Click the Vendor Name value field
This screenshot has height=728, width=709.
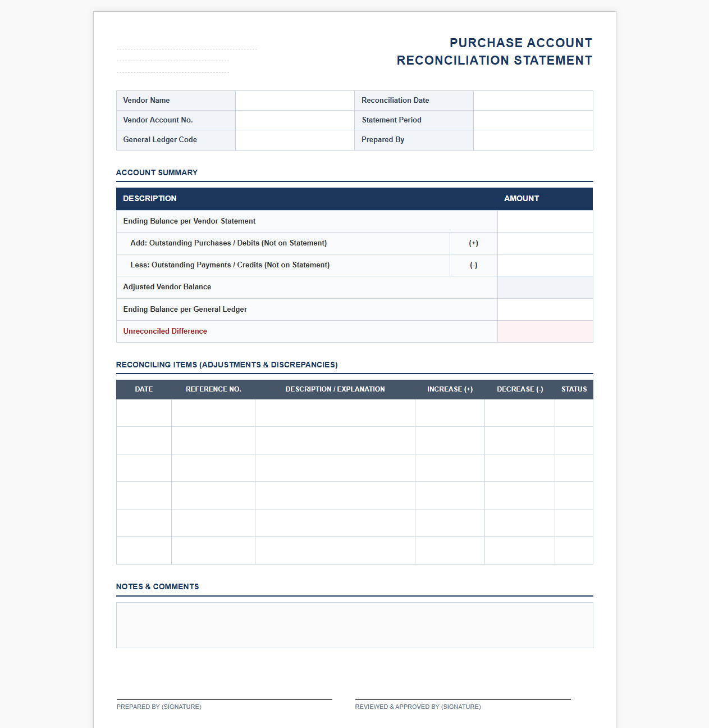pos(295,101)
